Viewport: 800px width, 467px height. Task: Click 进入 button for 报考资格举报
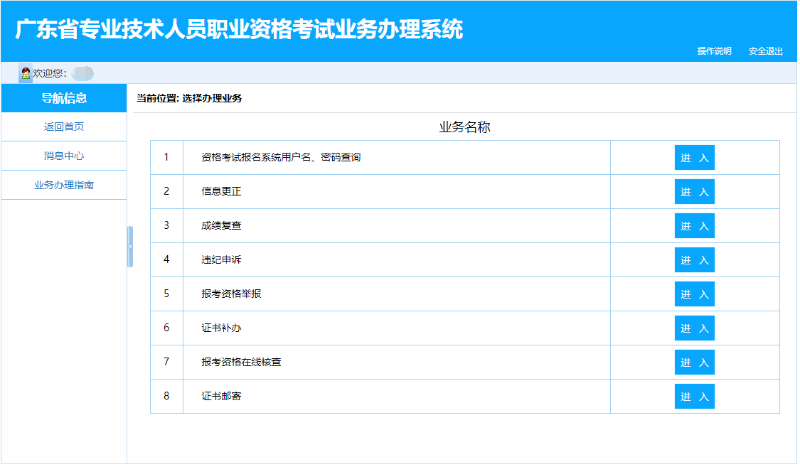(x=696, y=295)
